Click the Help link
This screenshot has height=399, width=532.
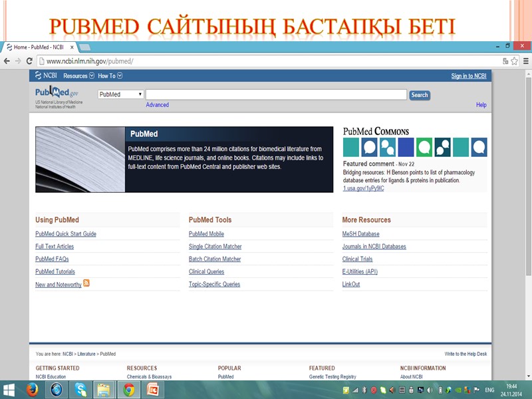(481, 105)
